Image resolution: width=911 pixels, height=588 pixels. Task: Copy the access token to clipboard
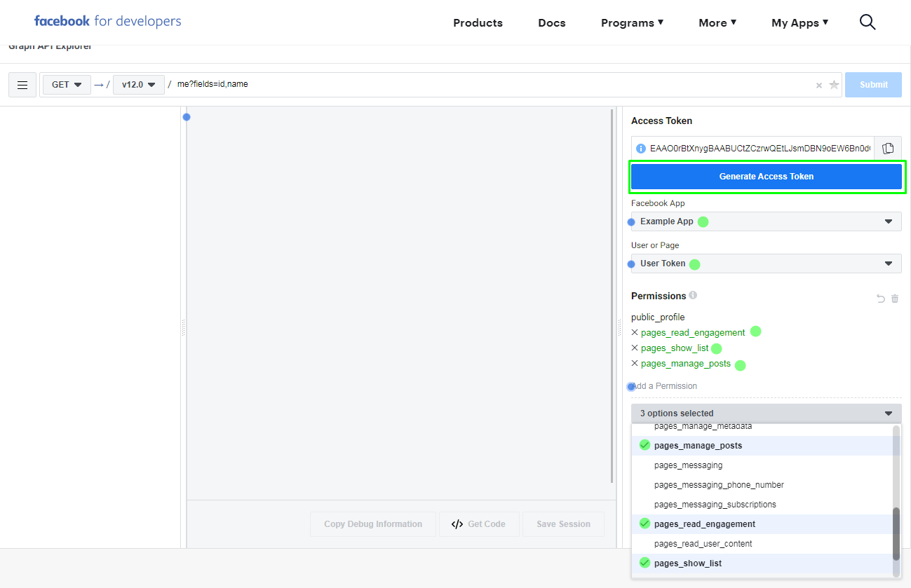(x=888, y=148)
